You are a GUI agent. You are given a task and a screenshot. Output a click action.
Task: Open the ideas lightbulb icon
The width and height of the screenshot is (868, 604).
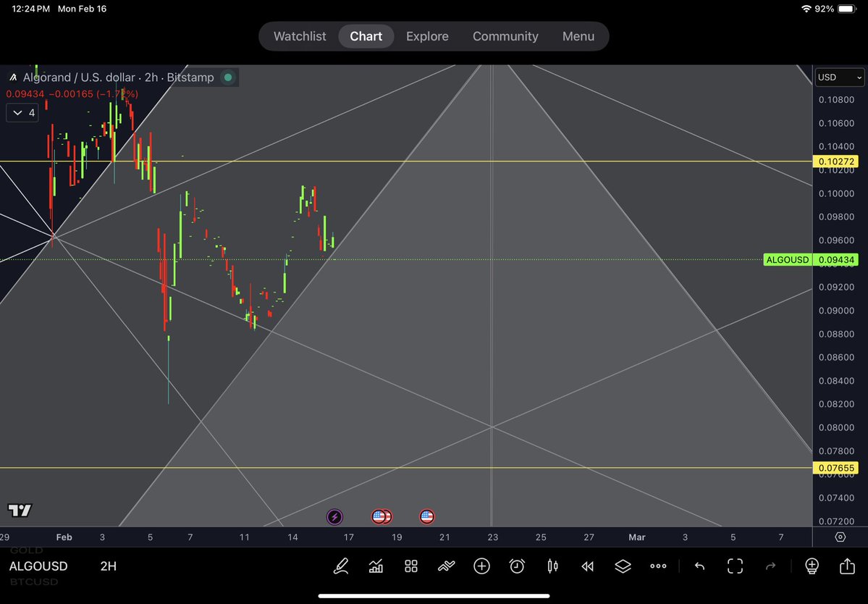[x=812, y=566]
